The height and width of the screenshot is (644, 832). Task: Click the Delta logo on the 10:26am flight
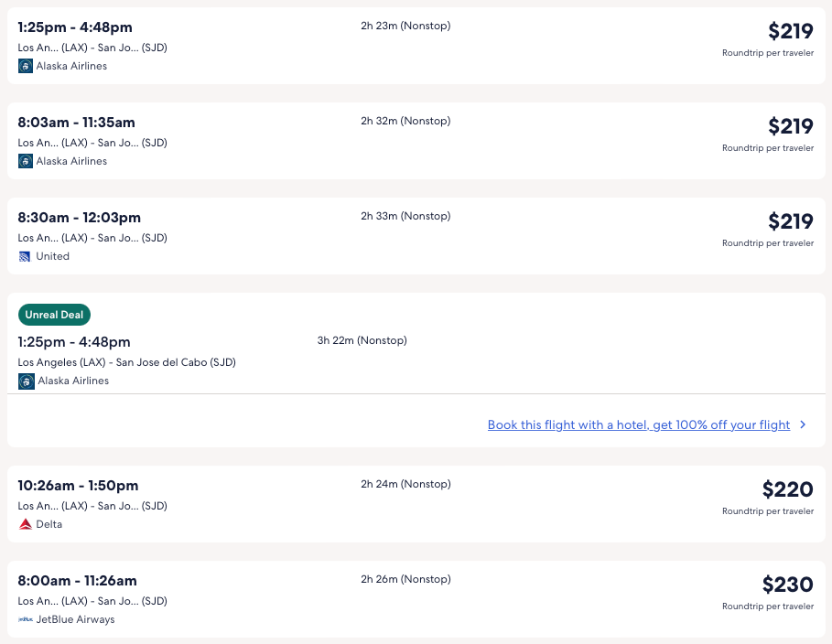point(26,524)
